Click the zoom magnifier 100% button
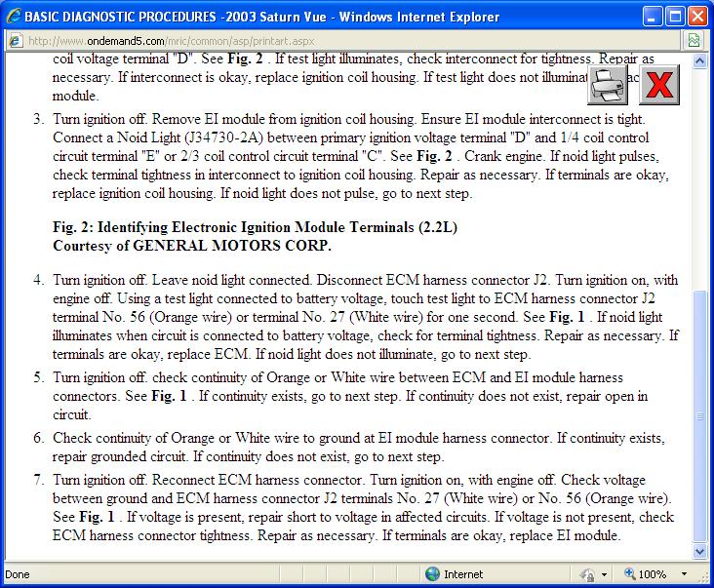Image resolution: width=714 pixels, height=588 pixels. [x=646, y=574]
